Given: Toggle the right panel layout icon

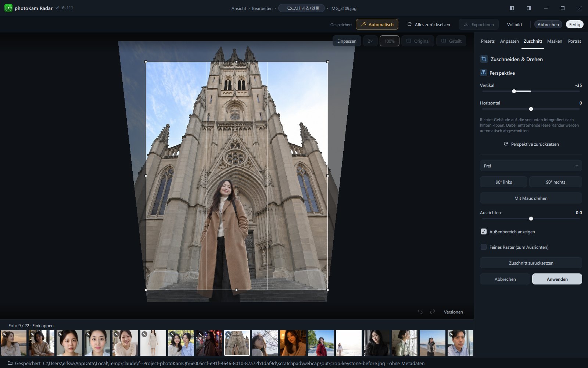Looking at the screenshot, I should pos(529,8).
